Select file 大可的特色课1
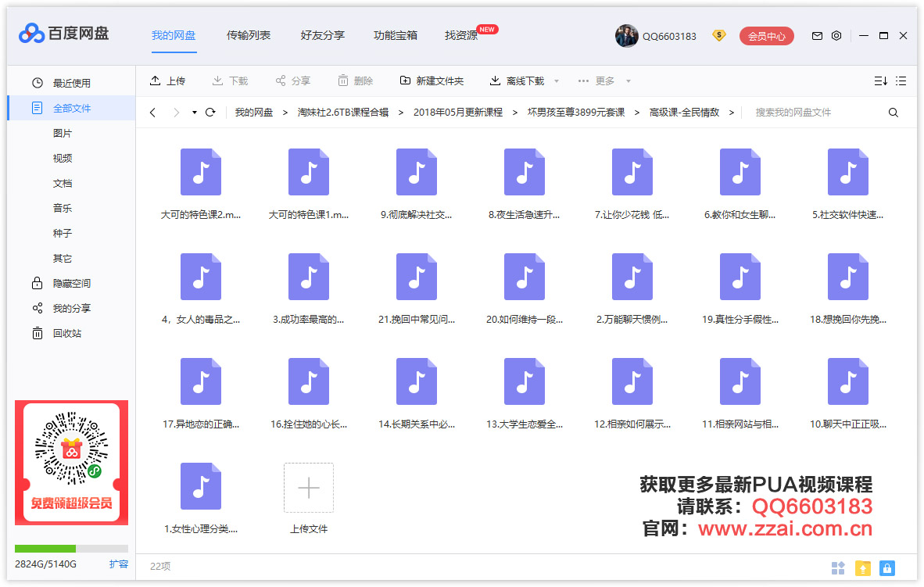The height and width of the screenshot is (587, 924). click(x=309, y=185)
